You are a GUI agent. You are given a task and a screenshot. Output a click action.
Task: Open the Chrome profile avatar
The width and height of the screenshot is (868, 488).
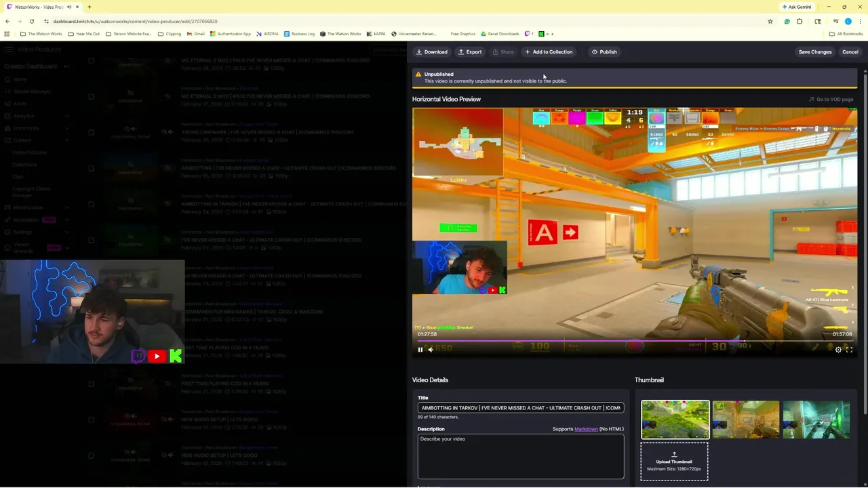coord(848,21)
